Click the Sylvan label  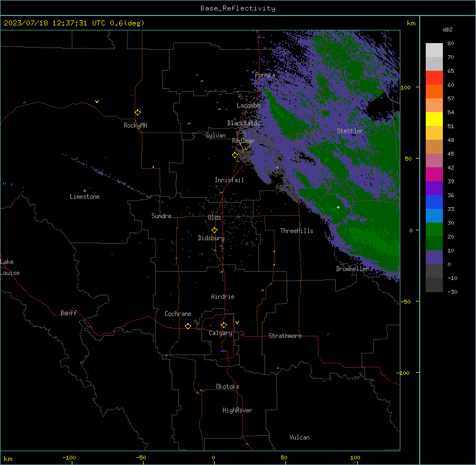click(215, 135)
